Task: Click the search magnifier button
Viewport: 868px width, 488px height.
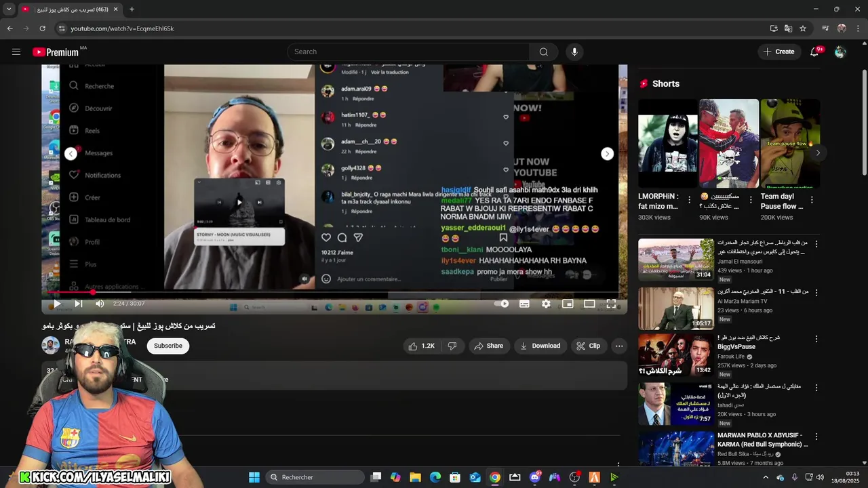Action: (x=543, y=52)
